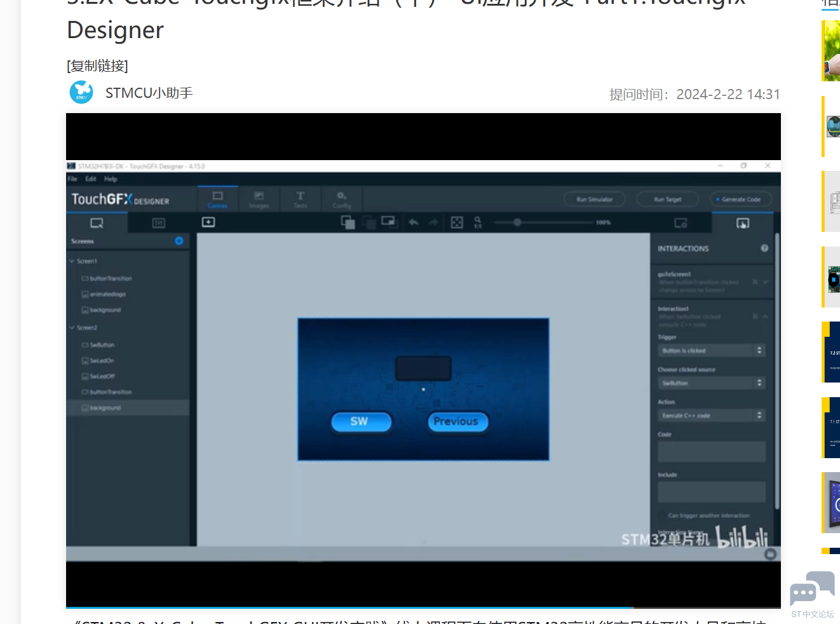Open the STMCU小助手 author profile link
Viewport: 840px width, 624px height.
tap(149, 93)
